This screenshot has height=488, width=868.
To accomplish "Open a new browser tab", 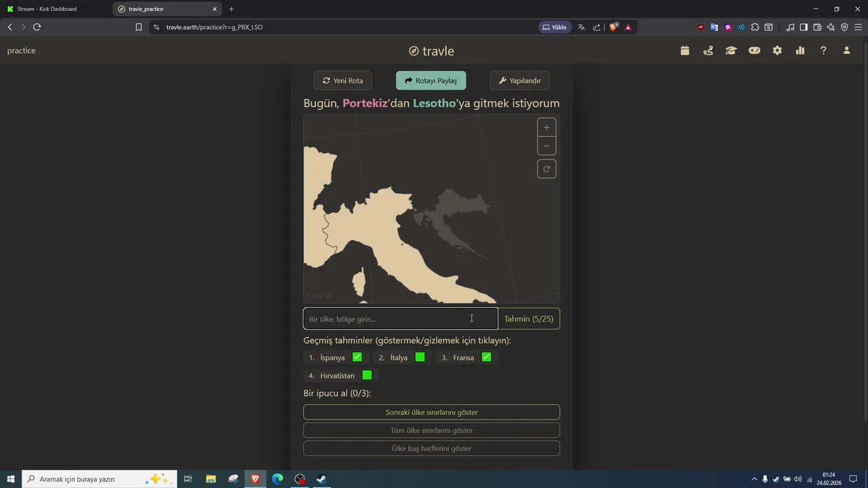I will coord(231,9).
